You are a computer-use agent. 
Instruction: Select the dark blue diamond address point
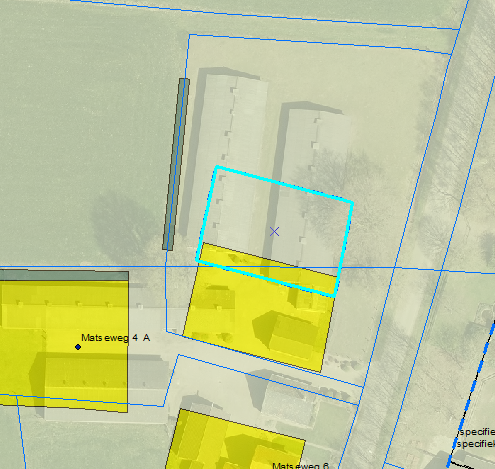(78, 347)
